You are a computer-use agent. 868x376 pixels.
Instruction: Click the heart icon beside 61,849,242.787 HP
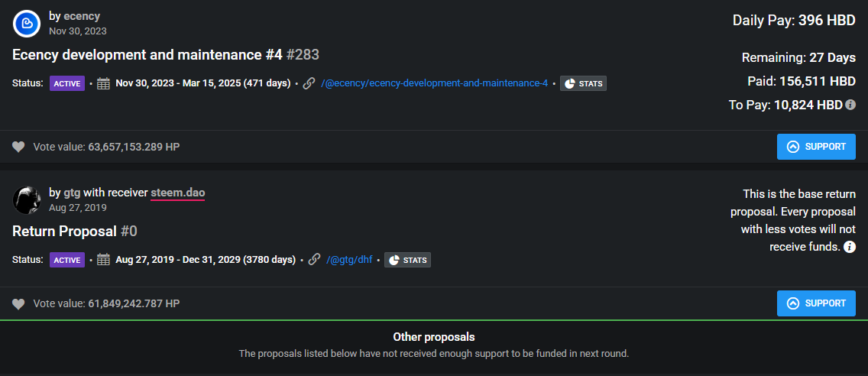[x=19, y=303]
